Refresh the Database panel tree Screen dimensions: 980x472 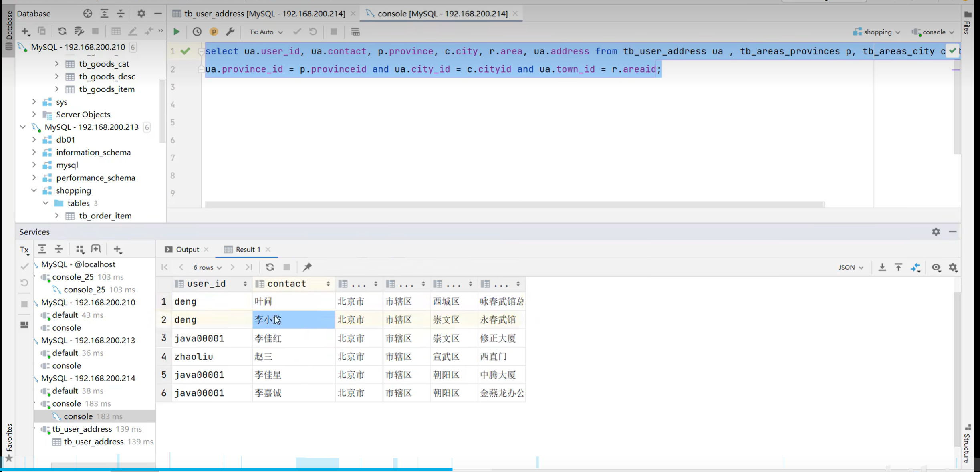click(x=62, y=31)
